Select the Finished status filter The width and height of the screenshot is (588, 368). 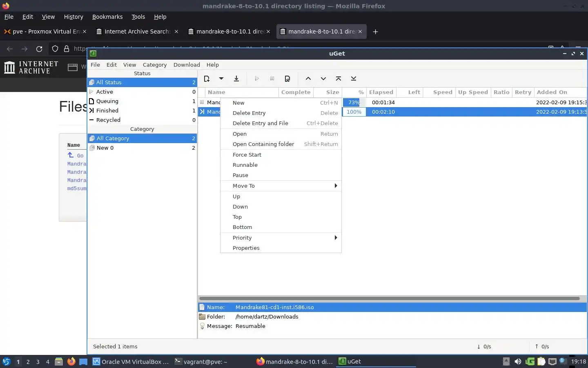pos(142,110)
